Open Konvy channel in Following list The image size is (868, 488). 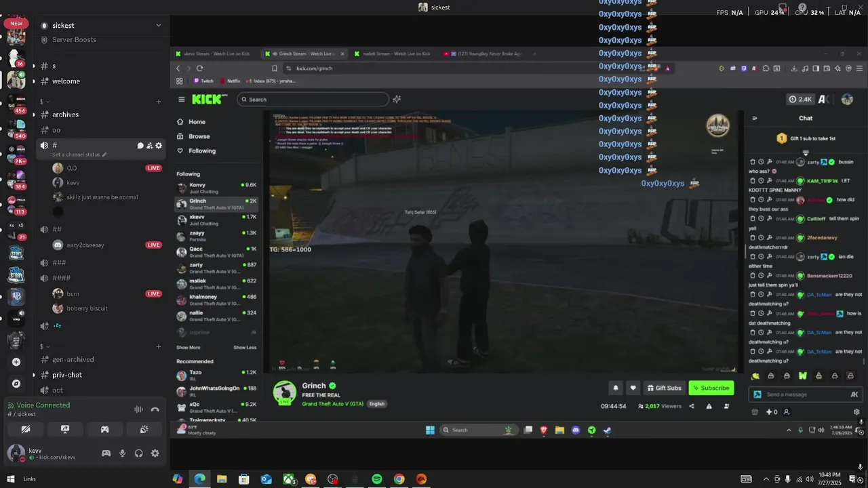click(217, 187)
